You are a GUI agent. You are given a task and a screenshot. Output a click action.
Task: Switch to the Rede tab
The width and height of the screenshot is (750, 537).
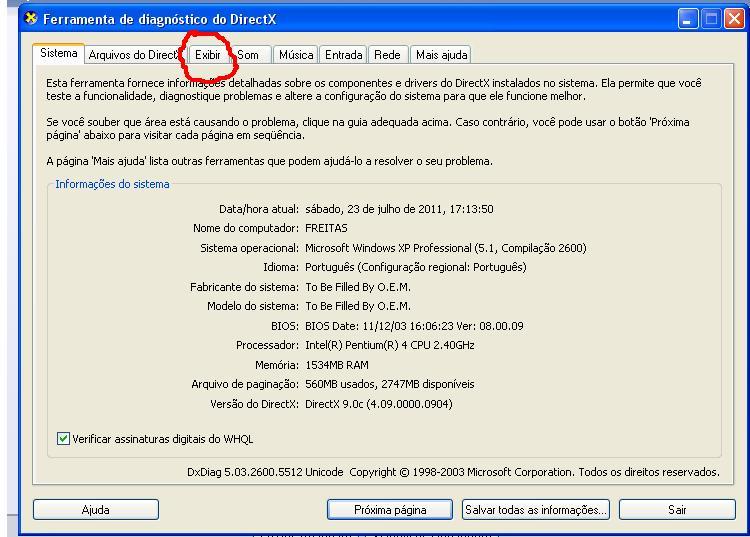387,55
